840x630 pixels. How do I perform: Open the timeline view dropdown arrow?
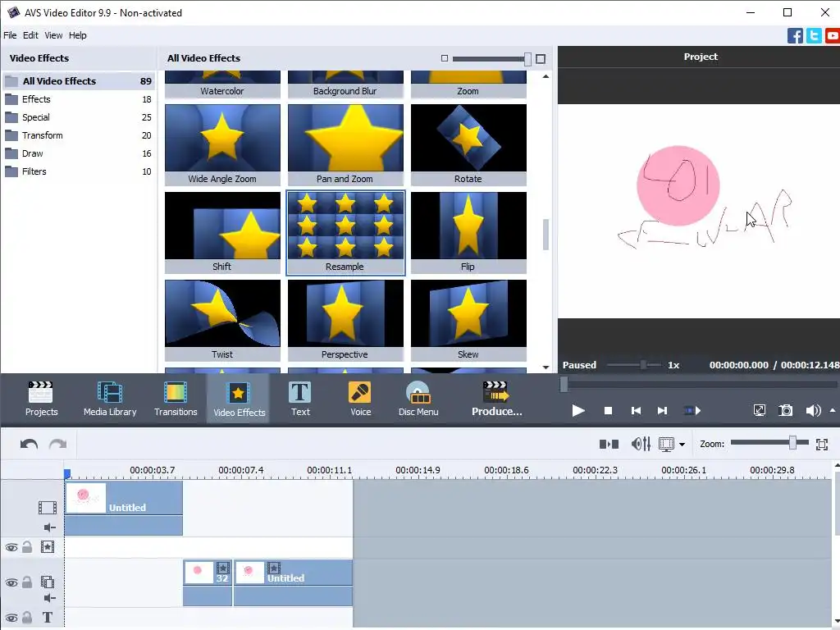682,445
